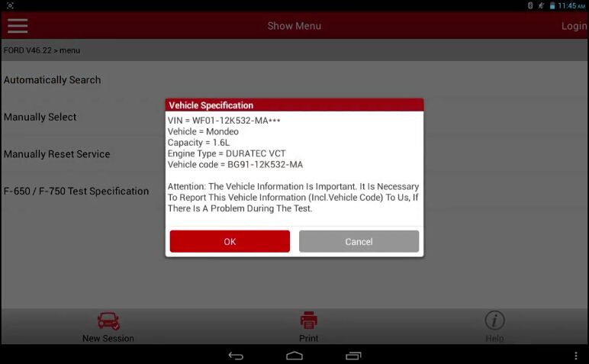Image resolution: width=589 pixels, height=364 pixels.
Task: Open the hamburger menu icon
Action: tap(18, 25)
